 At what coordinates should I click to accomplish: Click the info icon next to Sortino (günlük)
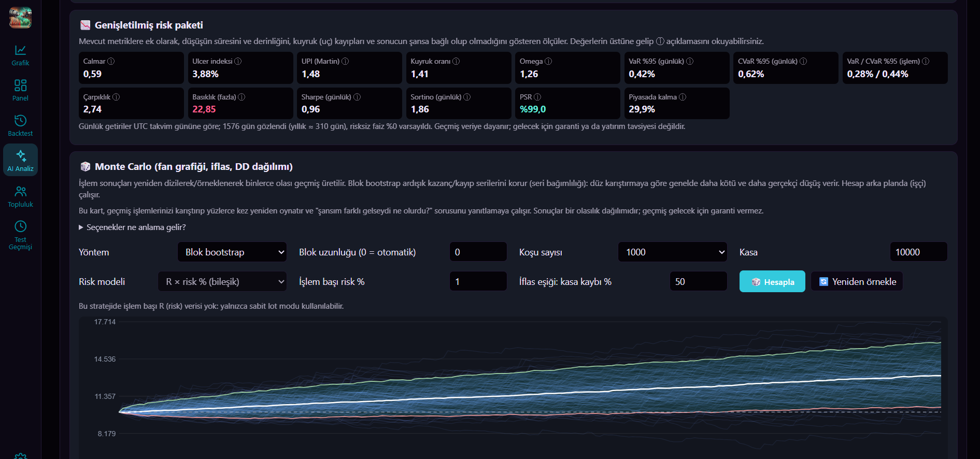[x=467, y=97]
